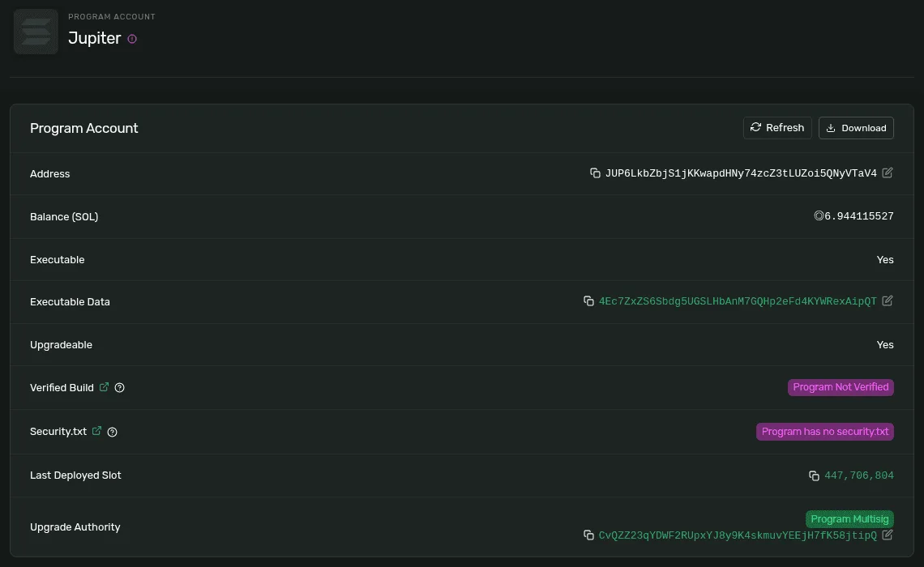Open the info icon next to Jupiter title
Screen dimensions: 924x567
click(132, 39)
